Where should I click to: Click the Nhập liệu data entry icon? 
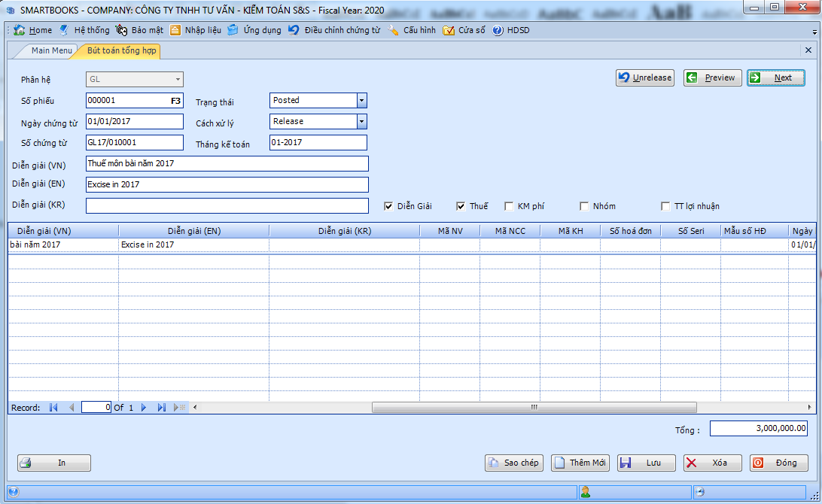175,30
